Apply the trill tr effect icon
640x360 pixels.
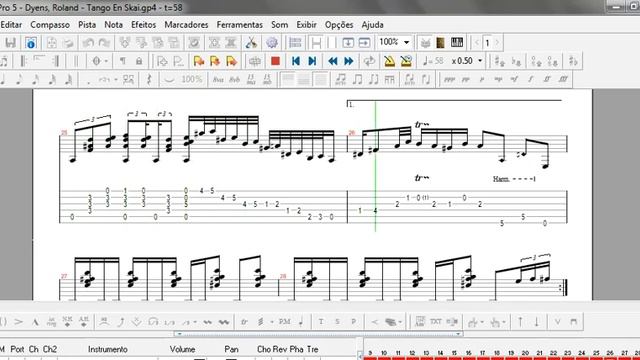244,322
